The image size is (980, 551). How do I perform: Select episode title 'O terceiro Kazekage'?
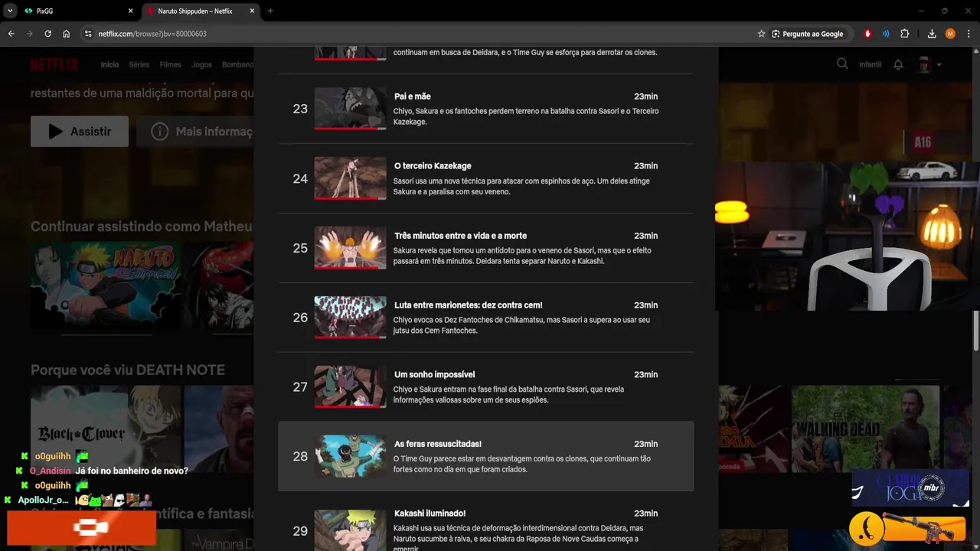(433, 166)
